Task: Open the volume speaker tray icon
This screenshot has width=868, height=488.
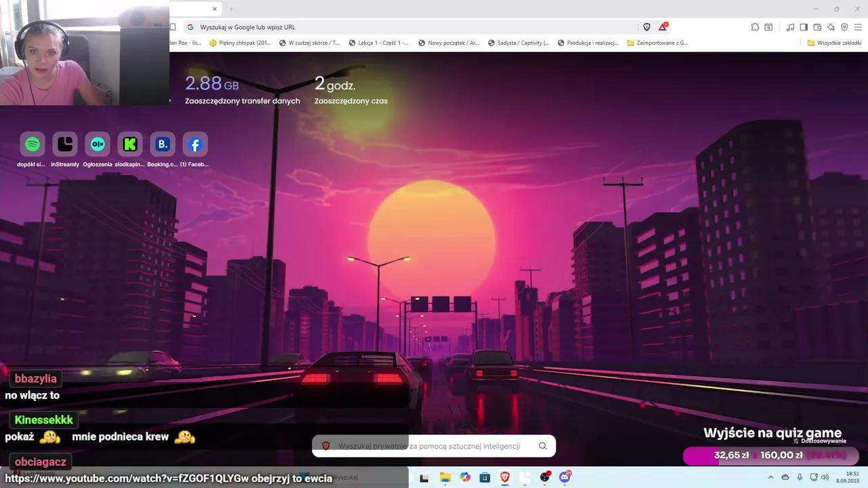Action: coord(825,477)
